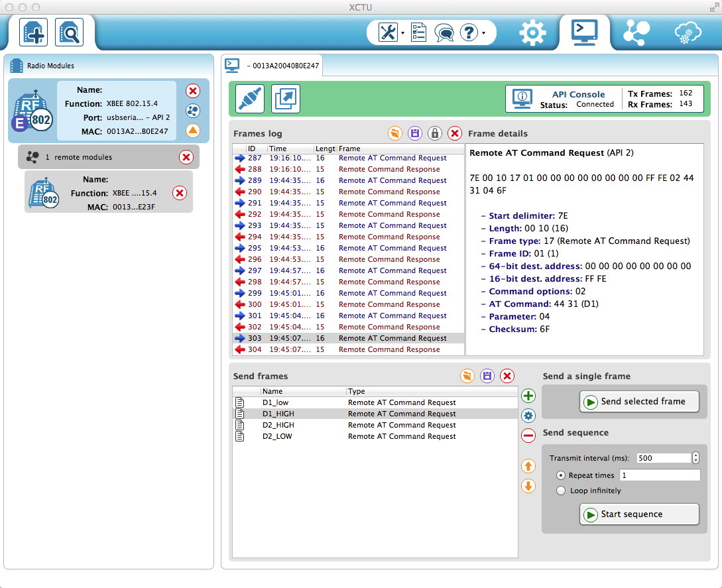Start the transmit sequence
Image resolution: width=722 pixels, height=588 pixels.
coord(638,514)
